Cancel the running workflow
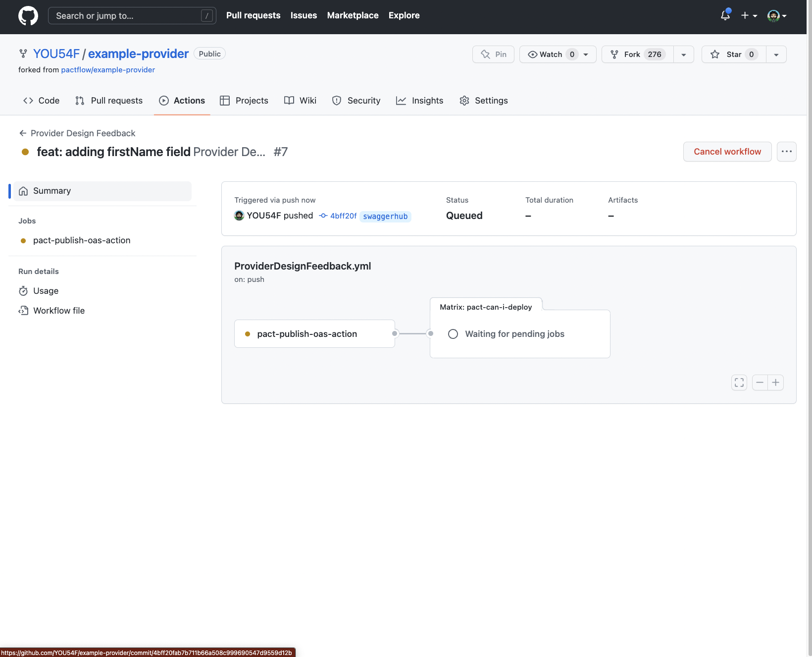The image size is (812, 657). (x=727, y=152)
